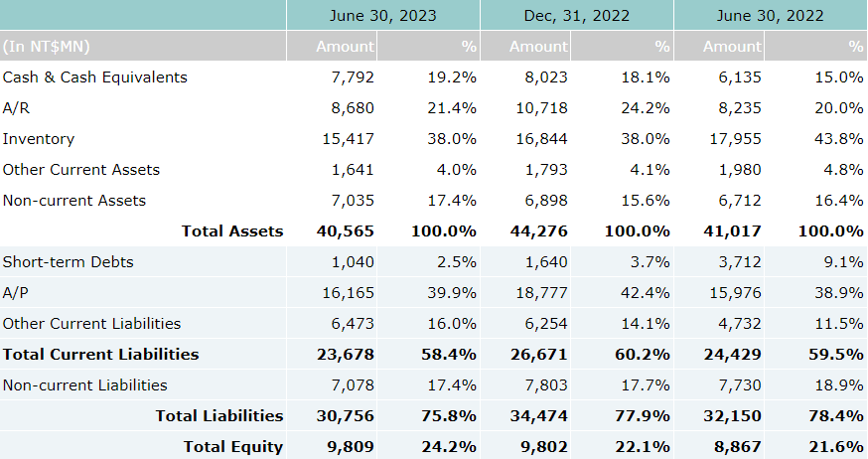Select the Short-term Debts row label
The image size is (868, 459).
[69, 262]
